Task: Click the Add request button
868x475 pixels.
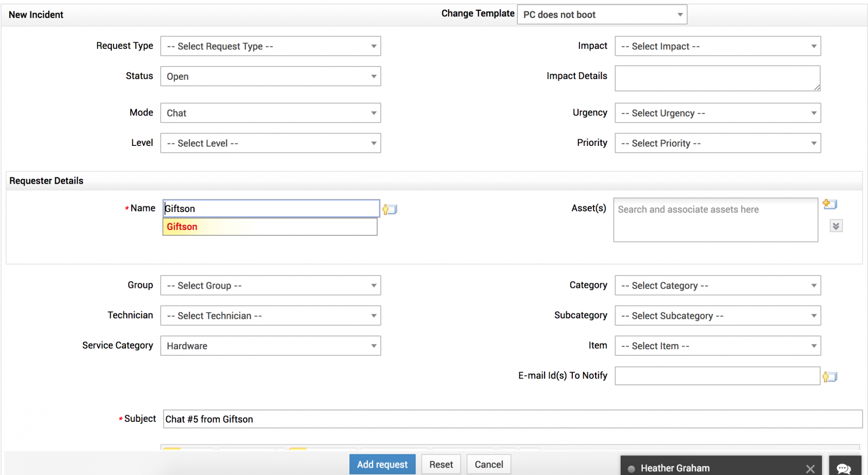Action: pyautogui.click(x=382, y=465)
